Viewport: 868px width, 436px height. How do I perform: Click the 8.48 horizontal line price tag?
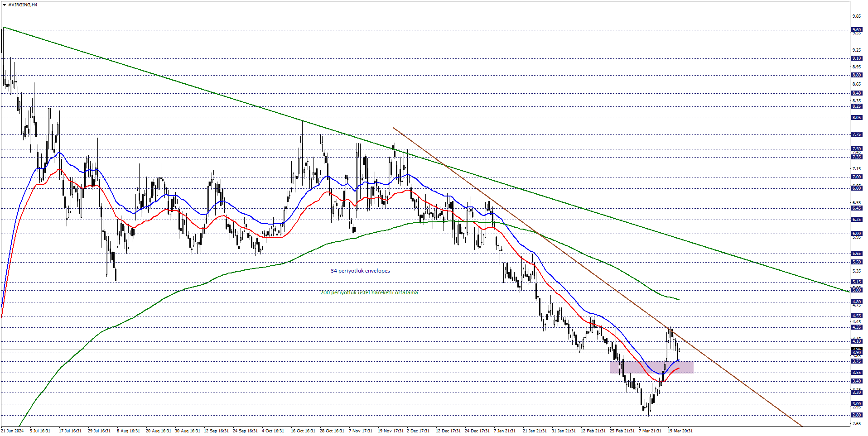click(857, 93)
